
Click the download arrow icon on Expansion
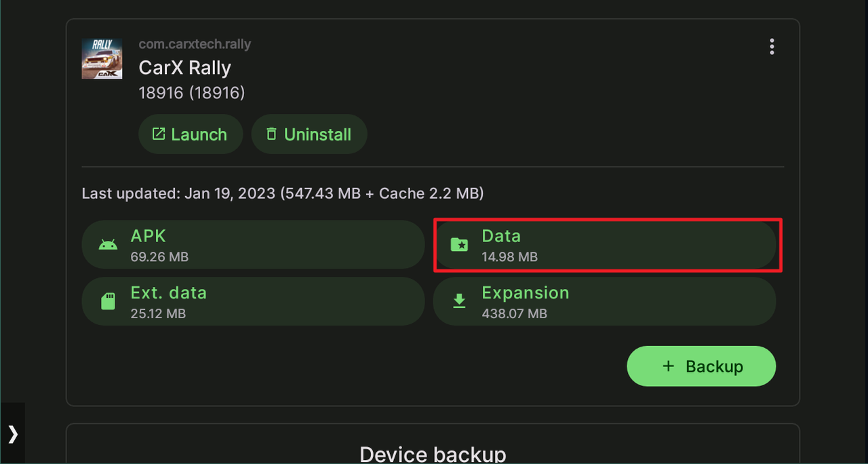[x=459, y=301]
